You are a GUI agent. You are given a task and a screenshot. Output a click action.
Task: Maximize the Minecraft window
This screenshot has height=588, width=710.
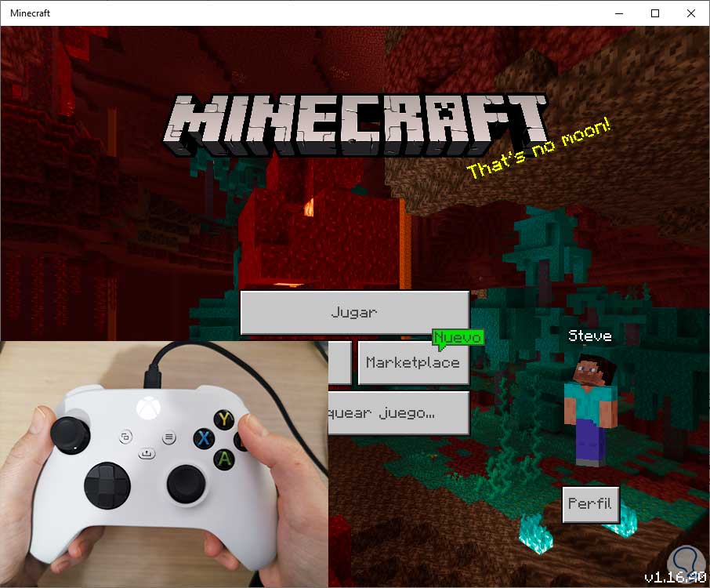click(x=655, y=13)
